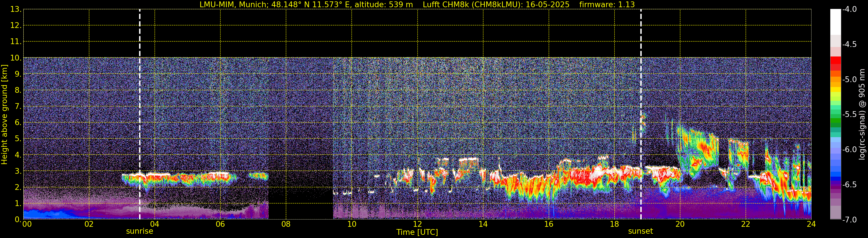Click time axis tick label 24

[811, 224]
